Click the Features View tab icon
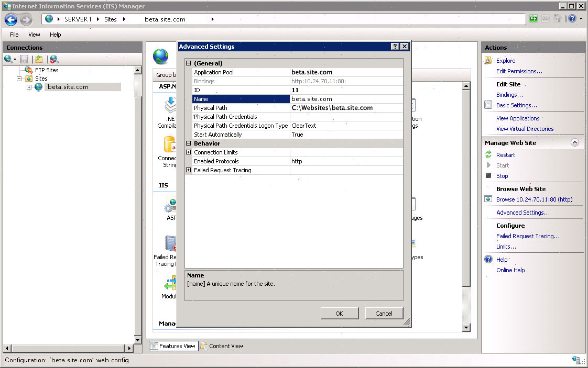The height and width of the screenshot is (368, 588). point(154,346)
